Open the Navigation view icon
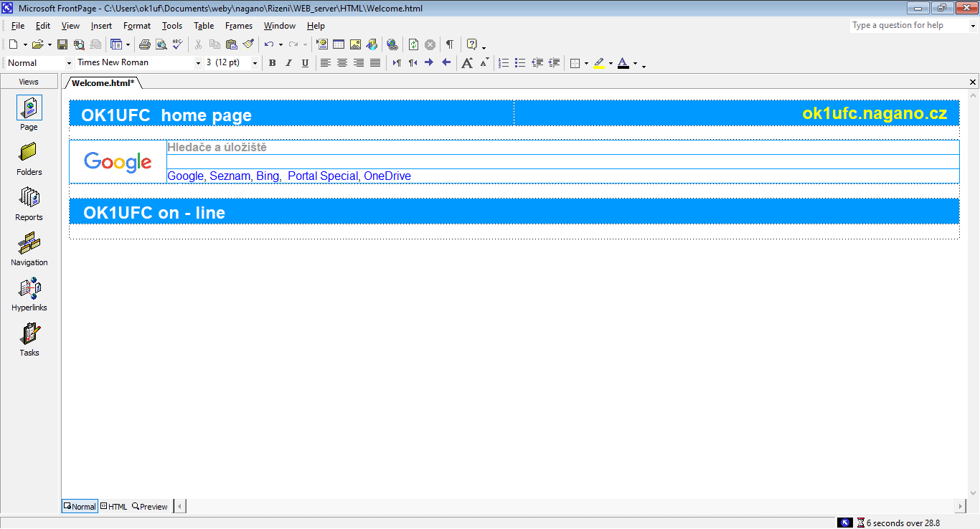Screen dimensions: 980x529 pos(29,250)
